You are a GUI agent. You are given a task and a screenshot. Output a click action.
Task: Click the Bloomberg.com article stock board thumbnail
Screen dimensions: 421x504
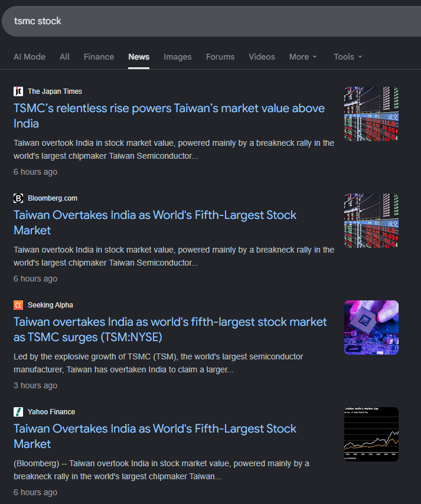click(x=371, y=221)
